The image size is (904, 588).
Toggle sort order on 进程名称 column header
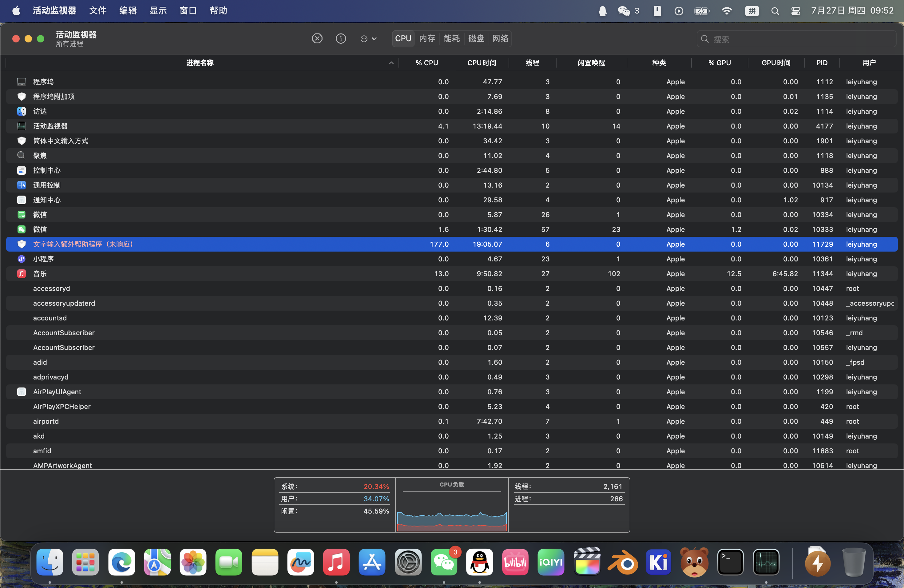tap(200, 63)
